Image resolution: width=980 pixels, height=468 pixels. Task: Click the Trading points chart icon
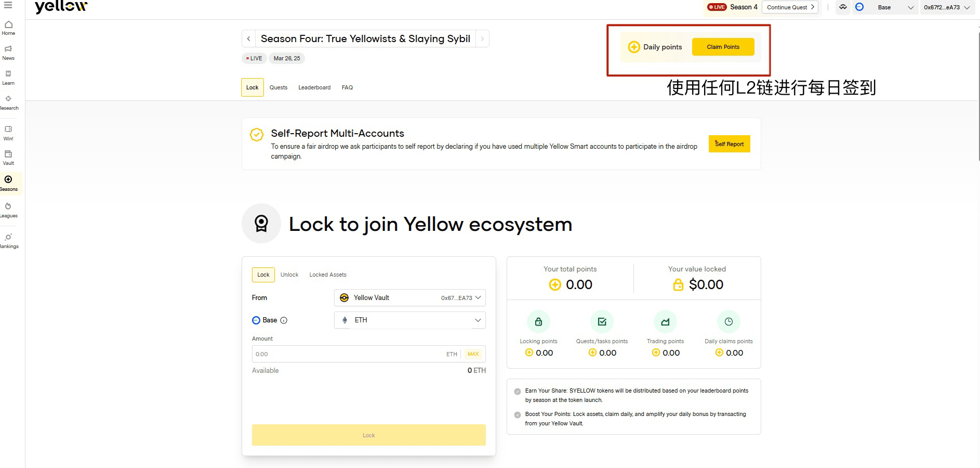point(665,322)
